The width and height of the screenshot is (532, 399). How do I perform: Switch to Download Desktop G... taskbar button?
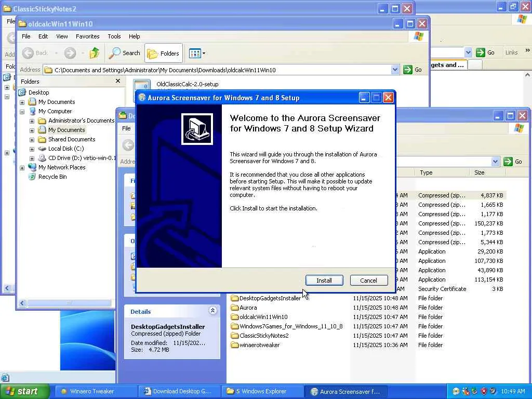(x=179, y=391)
